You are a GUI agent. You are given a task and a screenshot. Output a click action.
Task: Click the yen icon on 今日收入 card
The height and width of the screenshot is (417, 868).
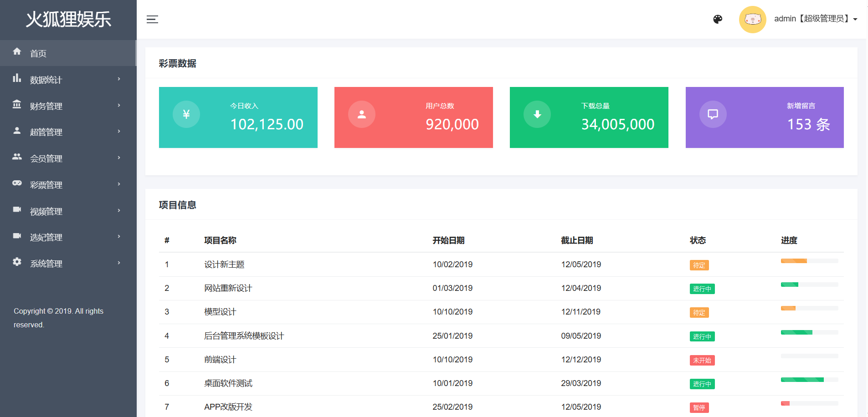(x=186, y=114)
